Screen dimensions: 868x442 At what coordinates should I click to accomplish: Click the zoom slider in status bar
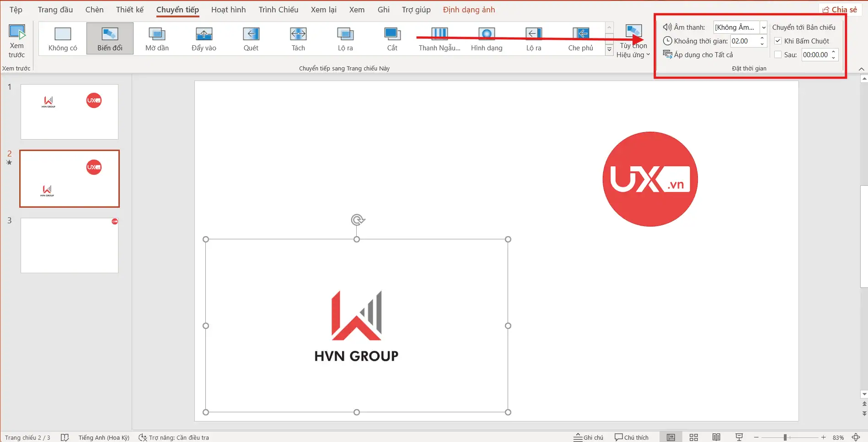tap(785, 437)
